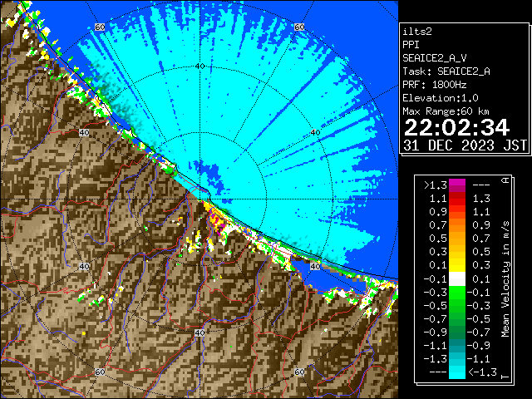The image size is (532, 399).
Task: Click the letter A beside legend top
Action: [x=505, y=180]
